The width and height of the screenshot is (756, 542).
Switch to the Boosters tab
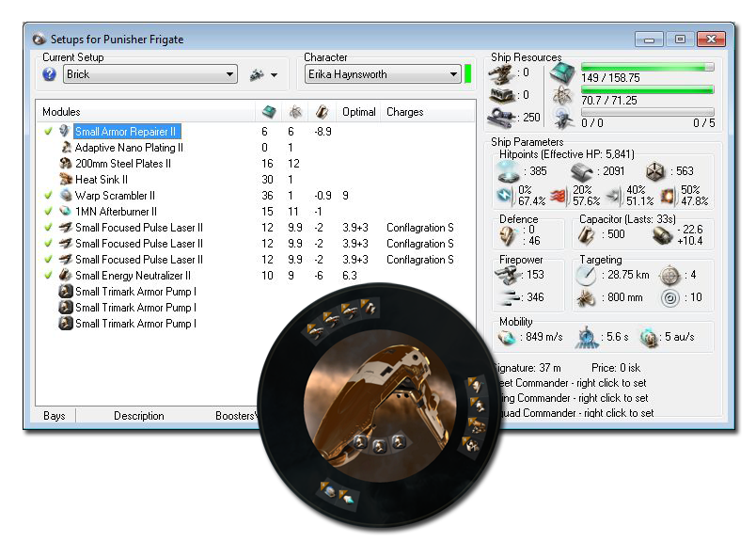[x=235, y=416]
